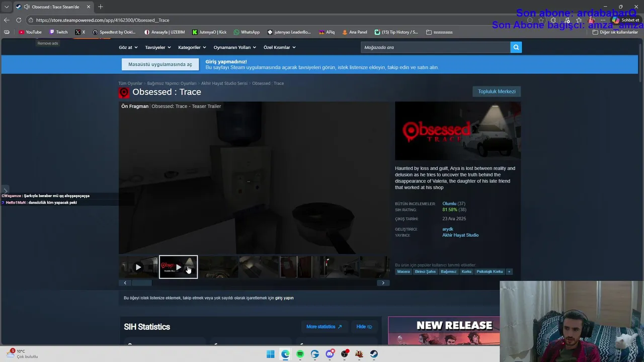Open the sssssssss bookmarks folder
The height and width of the screenshot is (362, 644).
tap(439, 32)
